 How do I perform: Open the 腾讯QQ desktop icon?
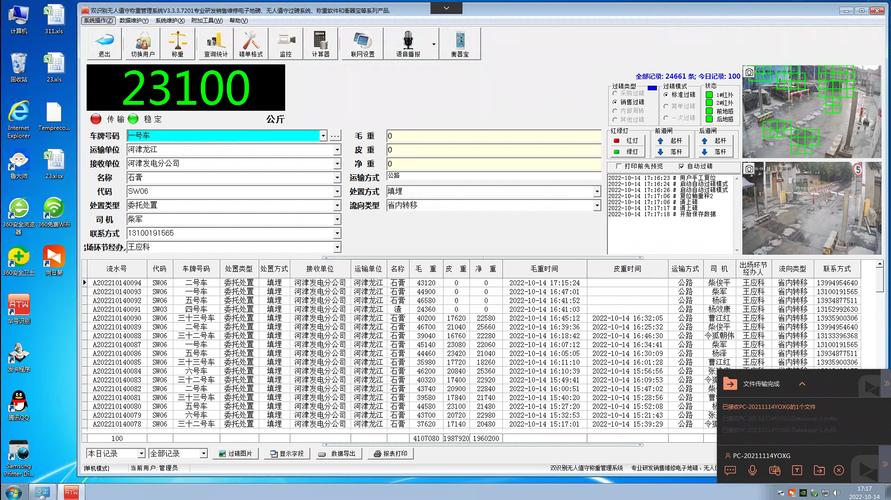tap(19, 406)
